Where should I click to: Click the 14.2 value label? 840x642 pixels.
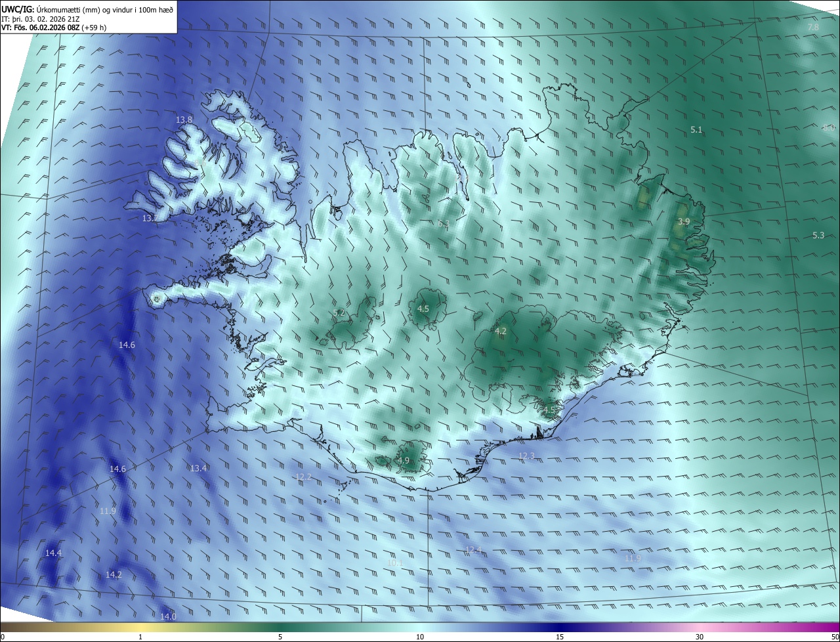(114, 574)
